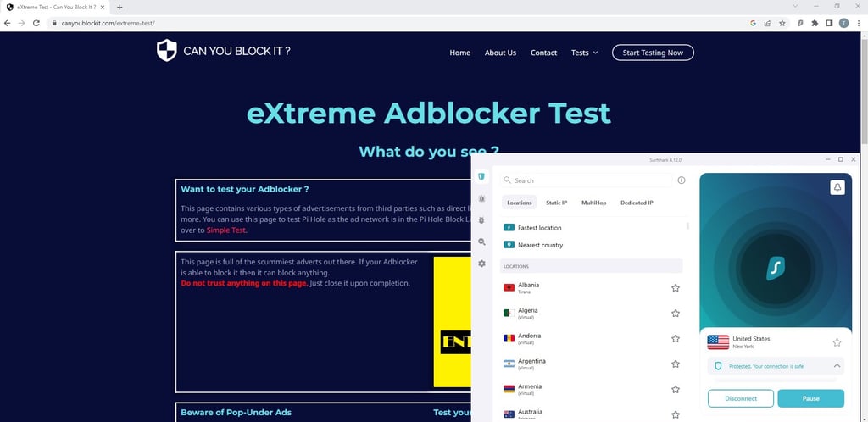Collapse the Protected connection status panel
The height and width of the screenshot is (422, 868).
point(837,365)
